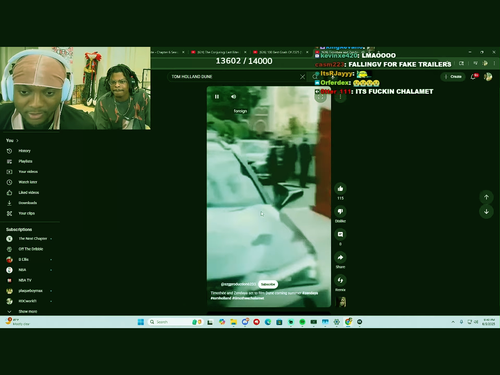Open Microsoft Edge from the taskbar
This screenshot has height=375, width=500.
[x=268, y=322]
